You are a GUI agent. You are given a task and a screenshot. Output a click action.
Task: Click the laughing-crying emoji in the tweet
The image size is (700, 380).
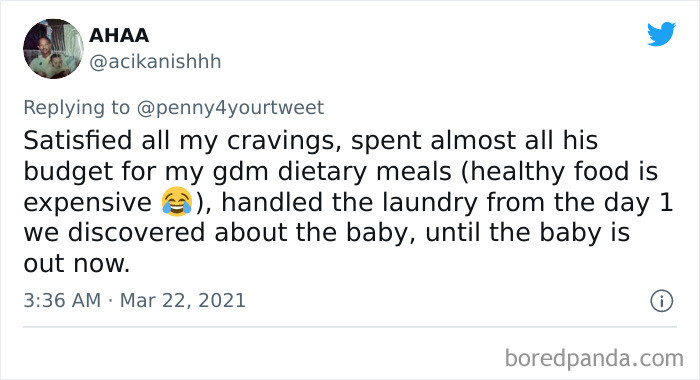177,202
